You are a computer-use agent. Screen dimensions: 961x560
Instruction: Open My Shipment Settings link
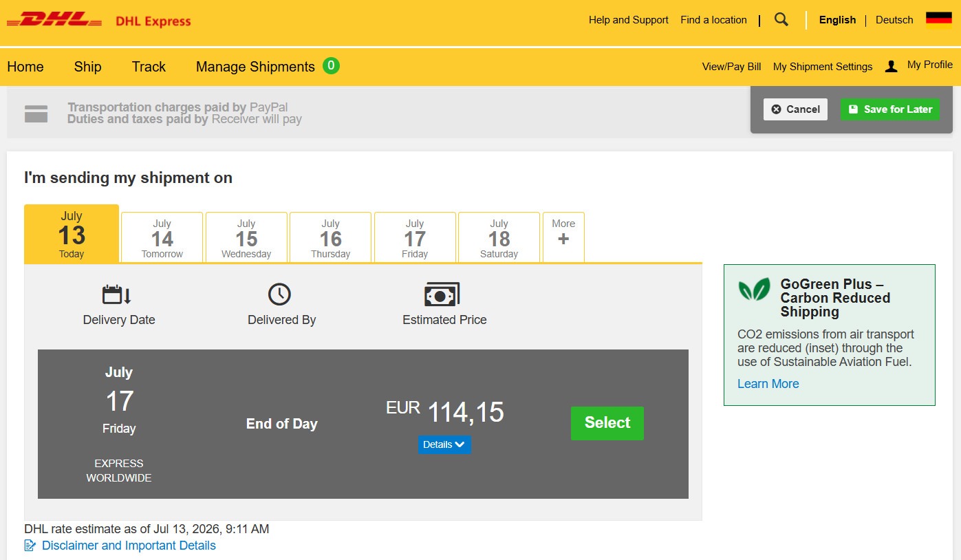click(x=823, y=67)
